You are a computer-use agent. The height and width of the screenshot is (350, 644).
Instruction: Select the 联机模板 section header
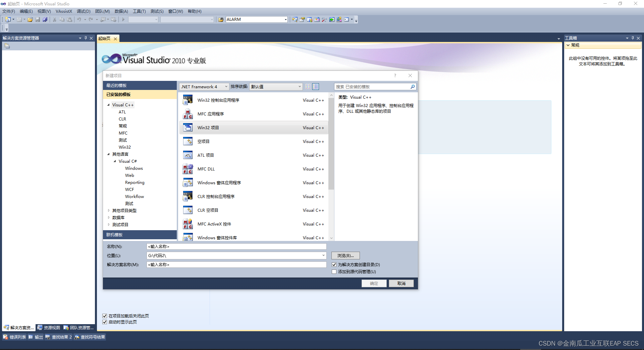pos(140,235)
